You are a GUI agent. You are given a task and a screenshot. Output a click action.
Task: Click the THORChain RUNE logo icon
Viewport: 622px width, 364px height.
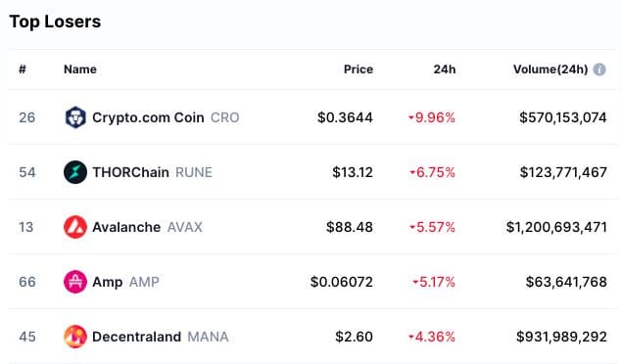click(75, 172)
